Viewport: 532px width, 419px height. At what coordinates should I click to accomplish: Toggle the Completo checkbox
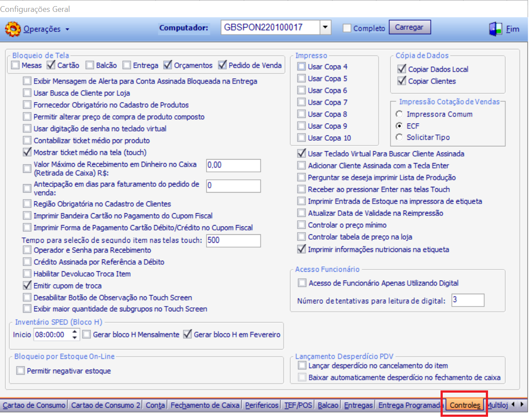[x=347, y=28]
